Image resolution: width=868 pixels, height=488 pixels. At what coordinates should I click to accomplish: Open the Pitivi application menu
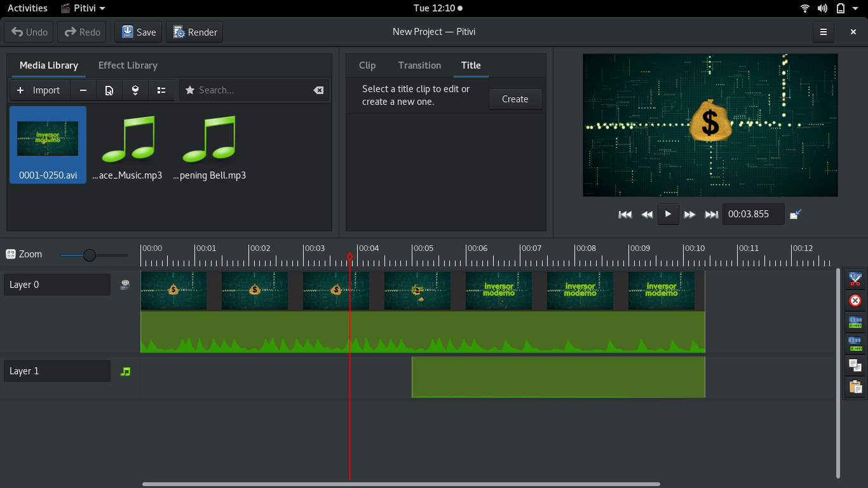pos(83,8)
